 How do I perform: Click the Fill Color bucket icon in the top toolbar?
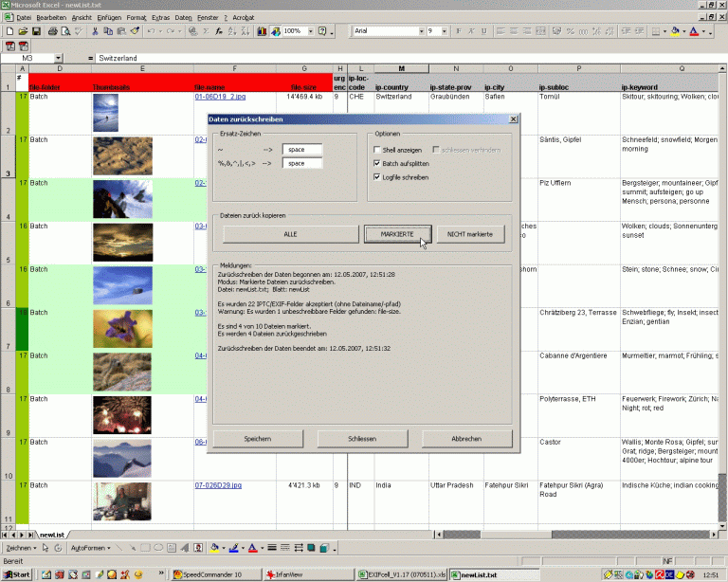pyautogui.click(x=675, y=31)
